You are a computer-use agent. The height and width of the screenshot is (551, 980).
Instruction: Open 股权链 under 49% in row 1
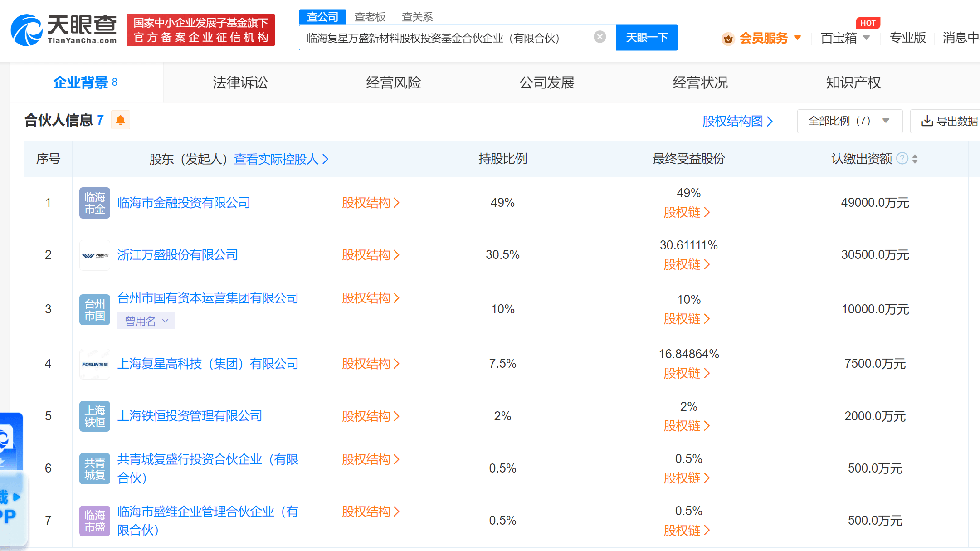(687, 212)
